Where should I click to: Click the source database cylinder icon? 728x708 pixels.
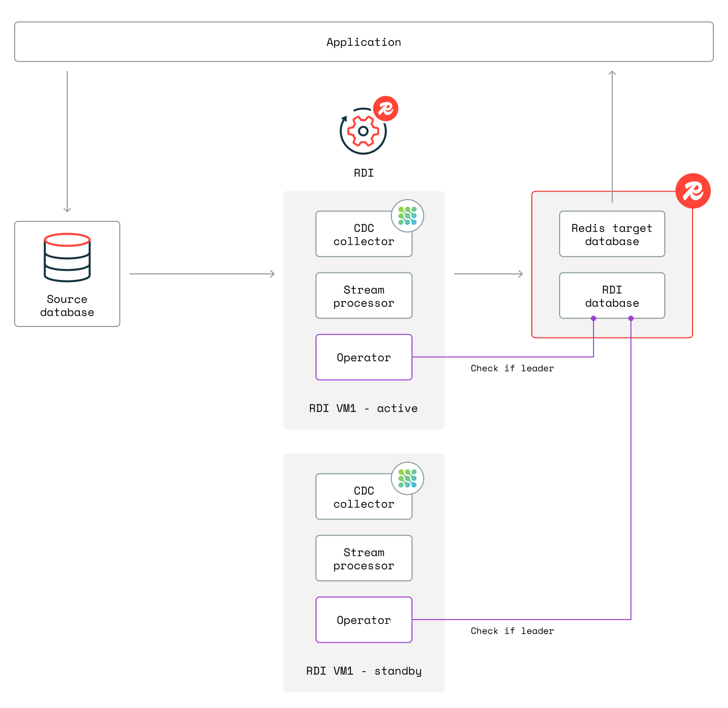point(67,257)
